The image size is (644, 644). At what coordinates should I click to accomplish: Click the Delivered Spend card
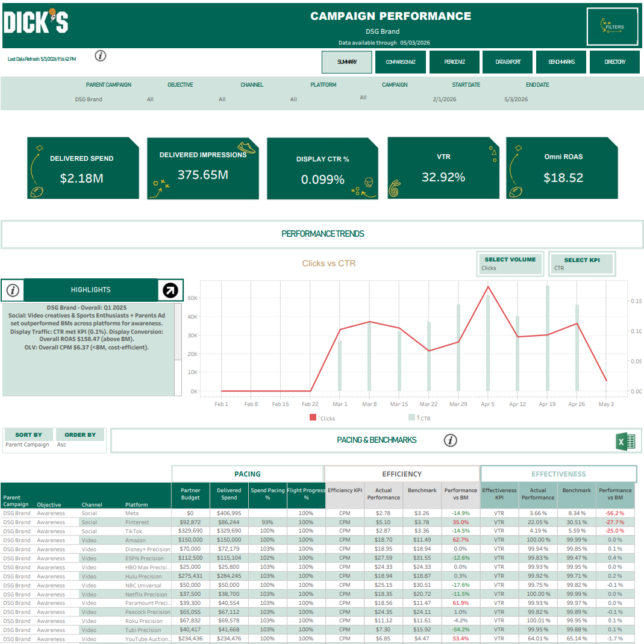(x=83, y=168)
